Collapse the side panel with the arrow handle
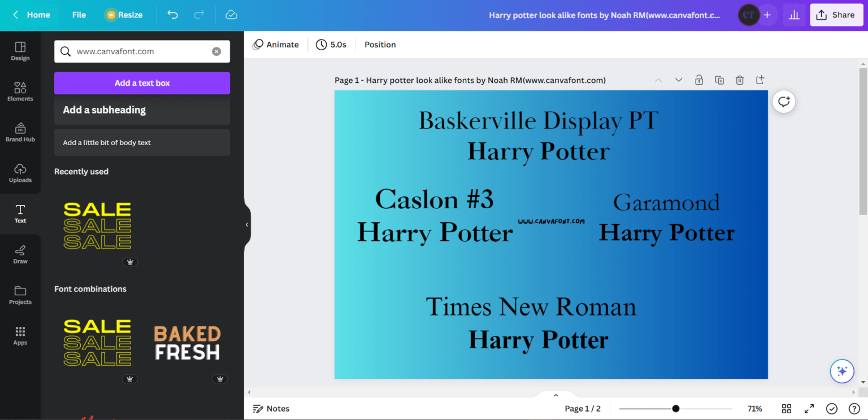The height and width of the screenshot is (420, 868). [x=247, y=225]
